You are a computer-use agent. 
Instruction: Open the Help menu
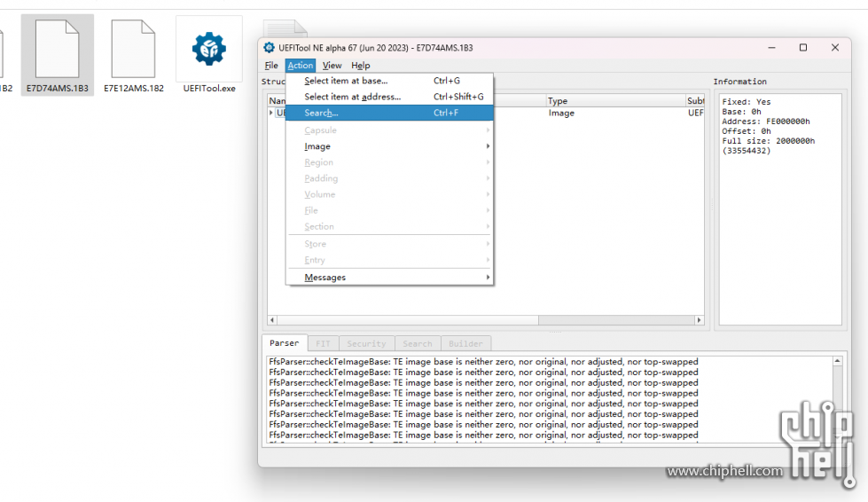360,66
